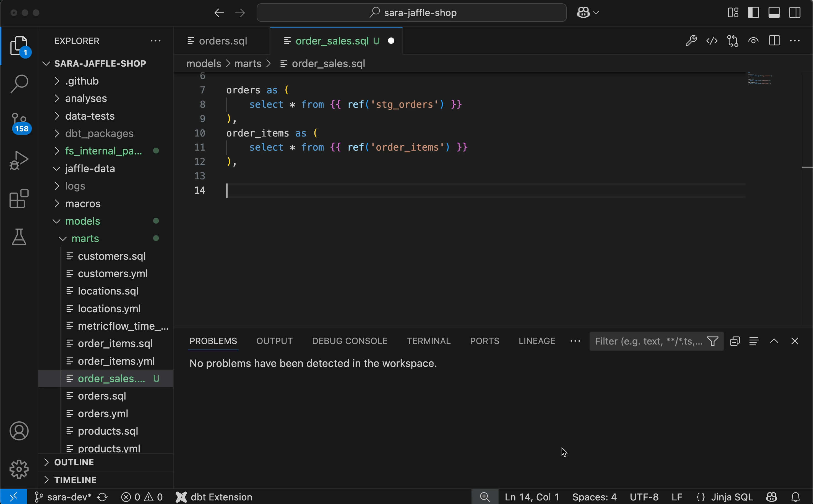Collapse the marts folder

pos(85,238)
